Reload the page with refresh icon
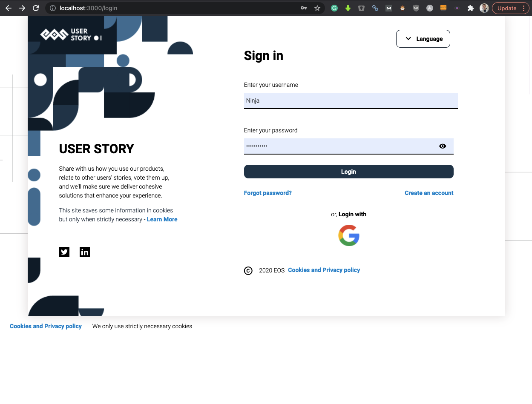Image resolution: width=532 pixels, height=404 pixels. [36, 8]
